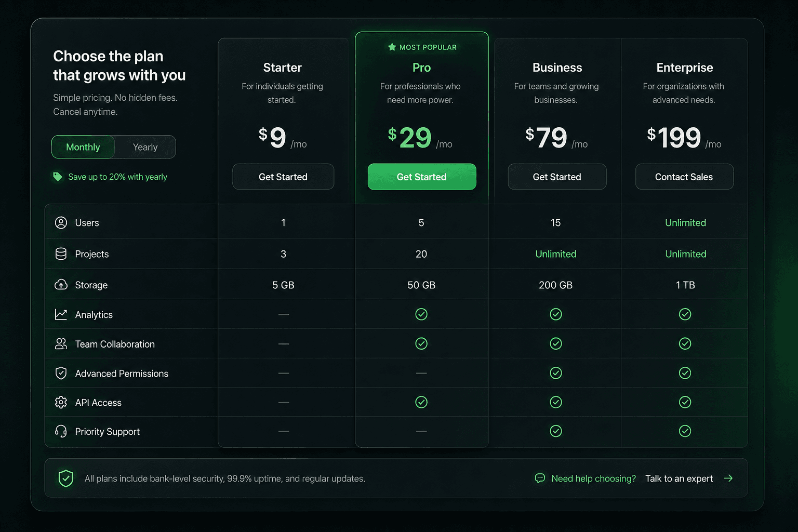This screenshot has height=532, width=798.
Task: Click Business plan Advanced Permissions checkmark
Action: [556, 373]
